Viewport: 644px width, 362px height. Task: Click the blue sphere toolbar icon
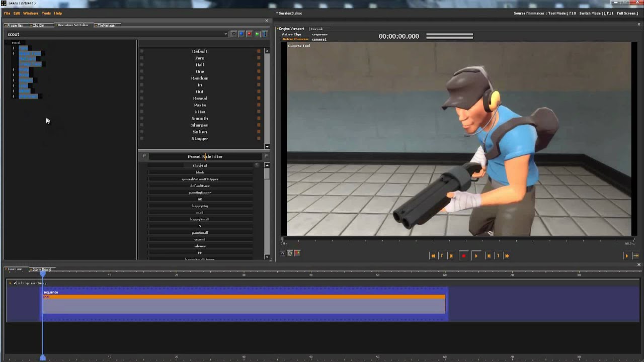(x=242, y=34)
